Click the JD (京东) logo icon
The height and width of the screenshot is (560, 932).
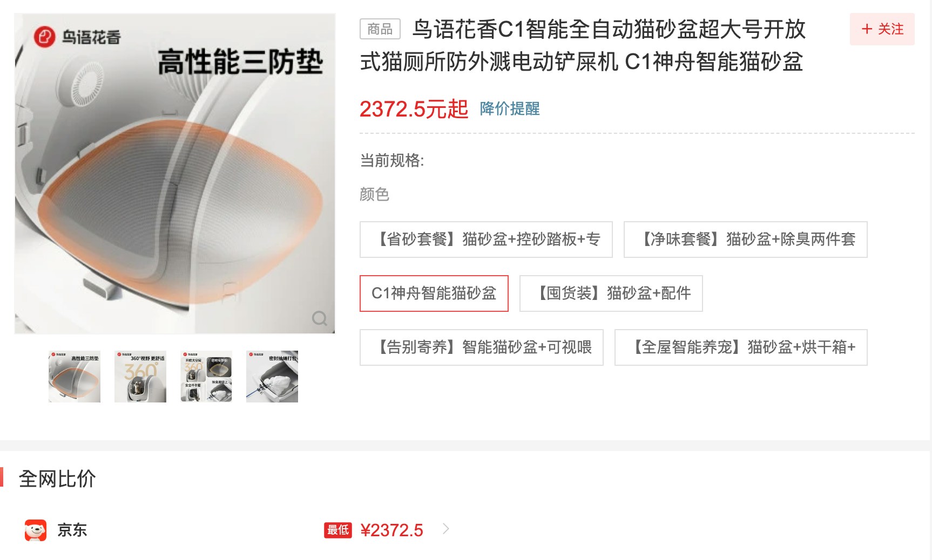36,530
